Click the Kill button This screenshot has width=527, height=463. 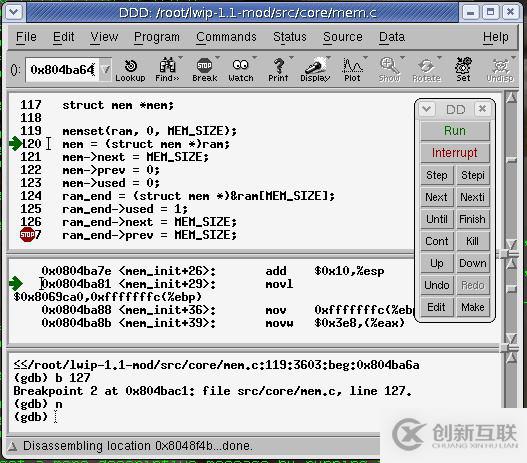tap(473, 241)
